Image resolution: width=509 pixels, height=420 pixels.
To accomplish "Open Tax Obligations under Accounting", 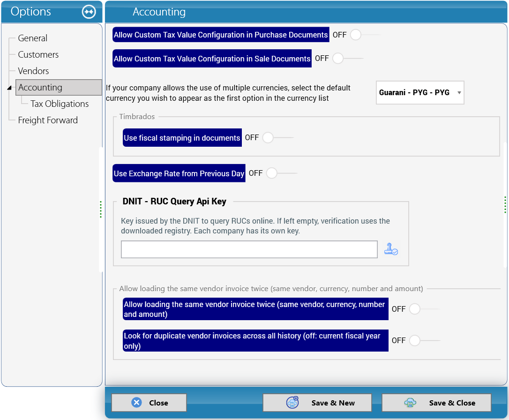I will click(60, 104).
